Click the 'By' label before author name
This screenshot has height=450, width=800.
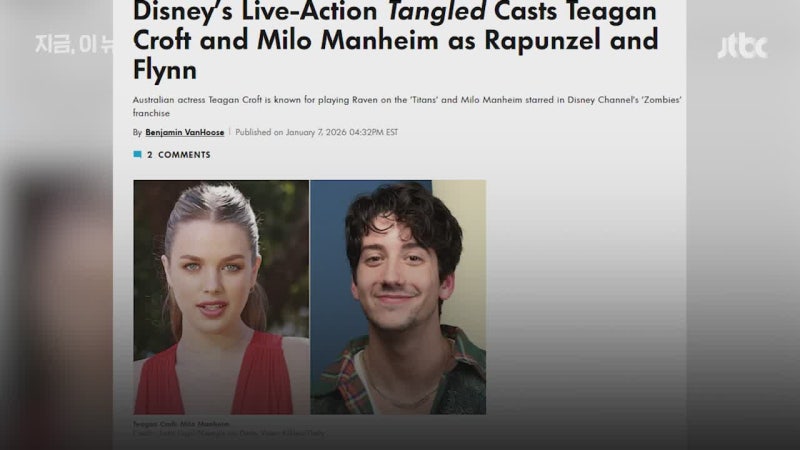137,132
